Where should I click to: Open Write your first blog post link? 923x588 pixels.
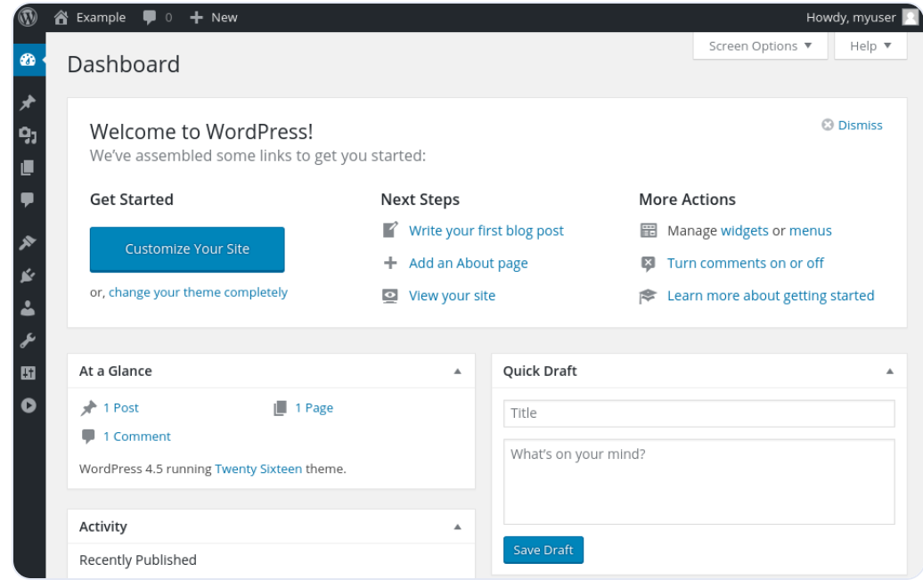(x=486, y=231)
